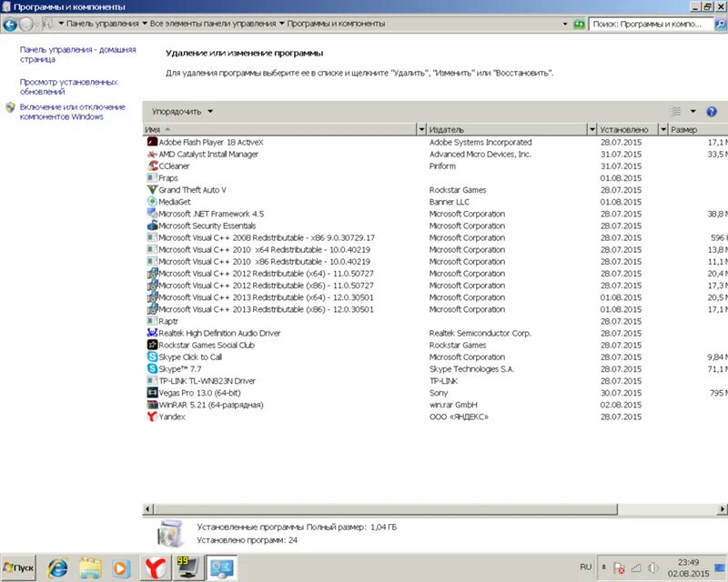728x582 pixels.
Task: Sort by the Установлено column header
Action: (628, 129)
